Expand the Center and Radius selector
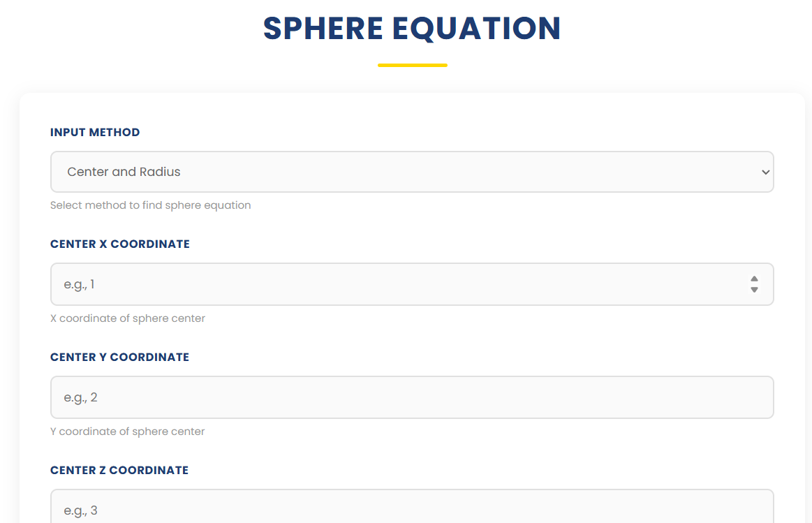 (x=412, y=172)
